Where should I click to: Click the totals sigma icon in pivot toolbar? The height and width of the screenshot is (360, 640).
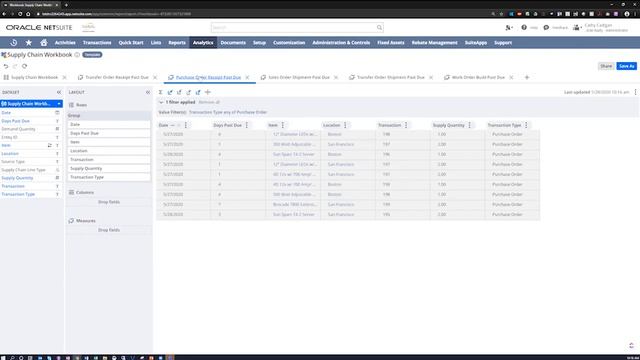[x=160, y=92]
